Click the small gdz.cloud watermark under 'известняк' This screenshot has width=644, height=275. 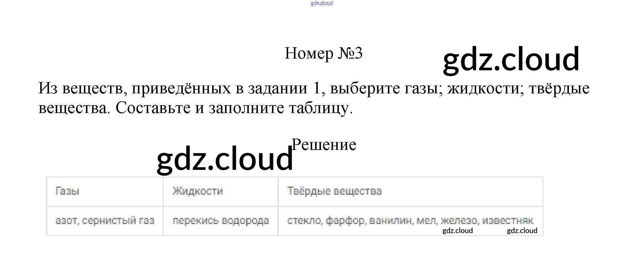[x=522, y=231]
